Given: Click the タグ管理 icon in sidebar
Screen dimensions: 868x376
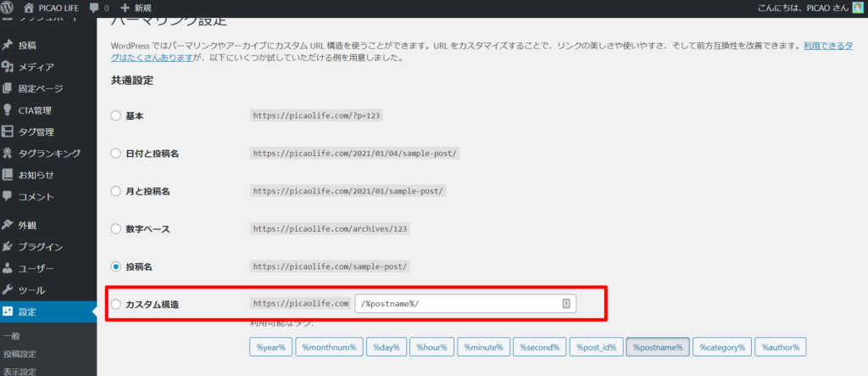Looking at the screenshot, I should point(8,132).
